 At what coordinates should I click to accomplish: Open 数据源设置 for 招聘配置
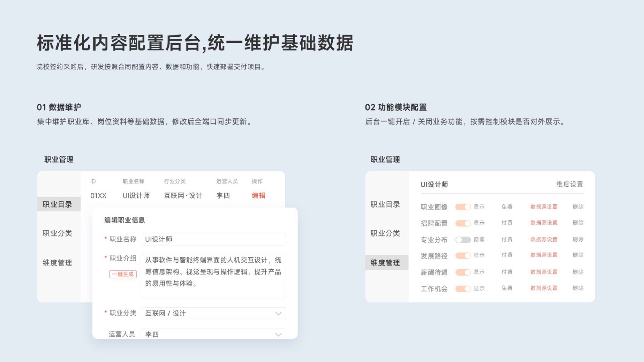coord(544,223)
